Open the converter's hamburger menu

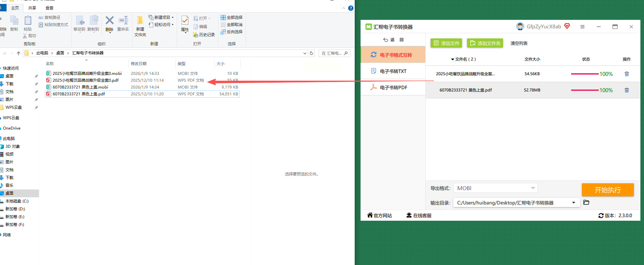click(582, 27)
